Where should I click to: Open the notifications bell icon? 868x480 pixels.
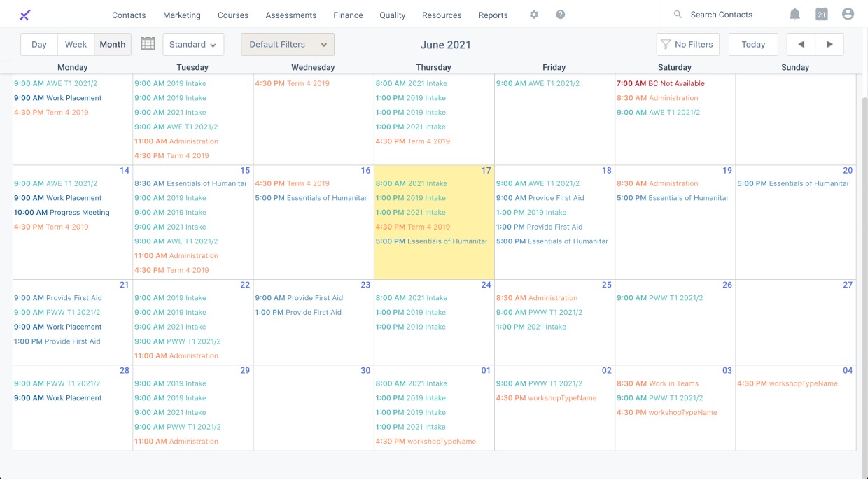(x=794, y=13)
